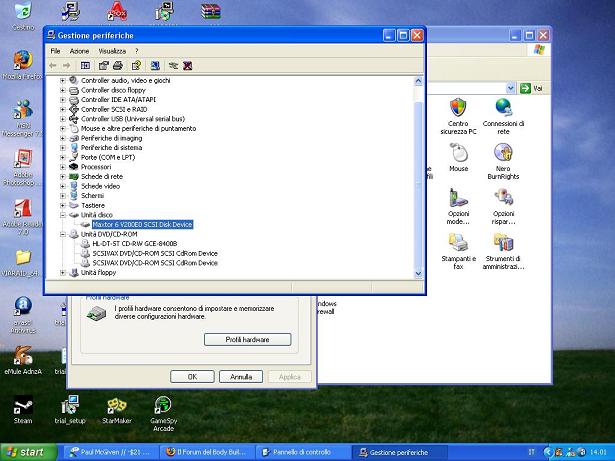This screenshot has height=461, width=615.
Task: Open GameSpy Arcade desktop icon
Action: [x=164, y=411]
